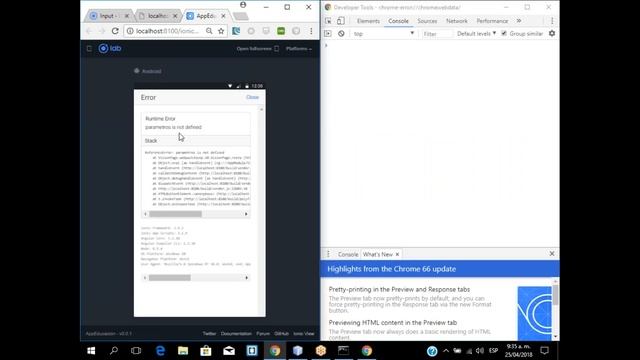The height and width of the screenshot is (360, 640).
Task: Switch to the Console tab in DevTools
Action: (x=398, y=21)
